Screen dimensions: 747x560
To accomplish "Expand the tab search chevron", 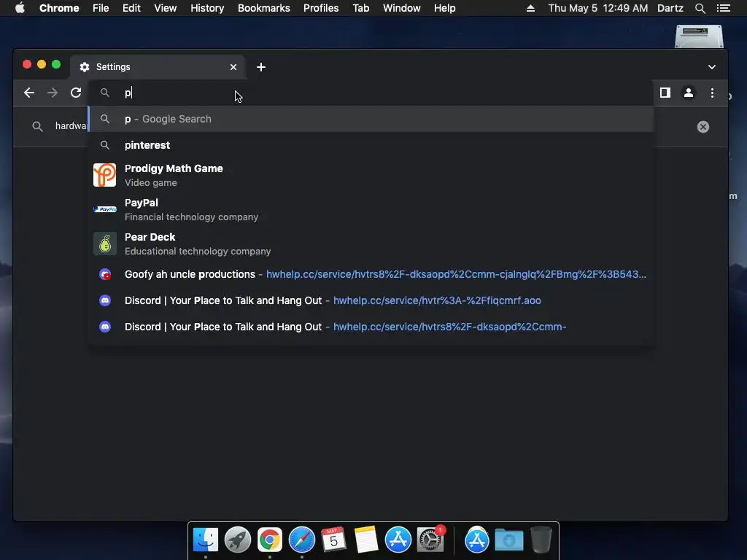I will point(712,67).
